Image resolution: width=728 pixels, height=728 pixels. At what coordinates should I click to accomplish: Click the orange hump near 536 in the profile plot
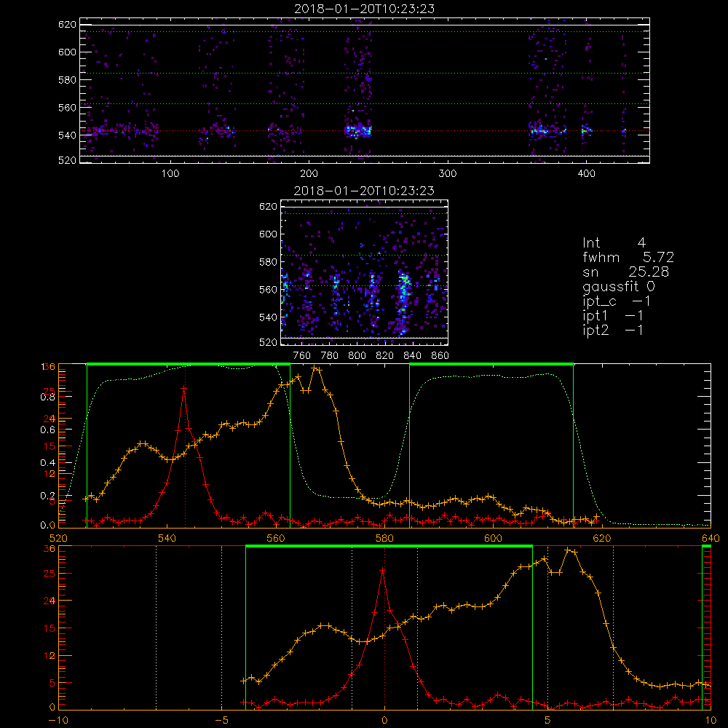coord(143,444)
